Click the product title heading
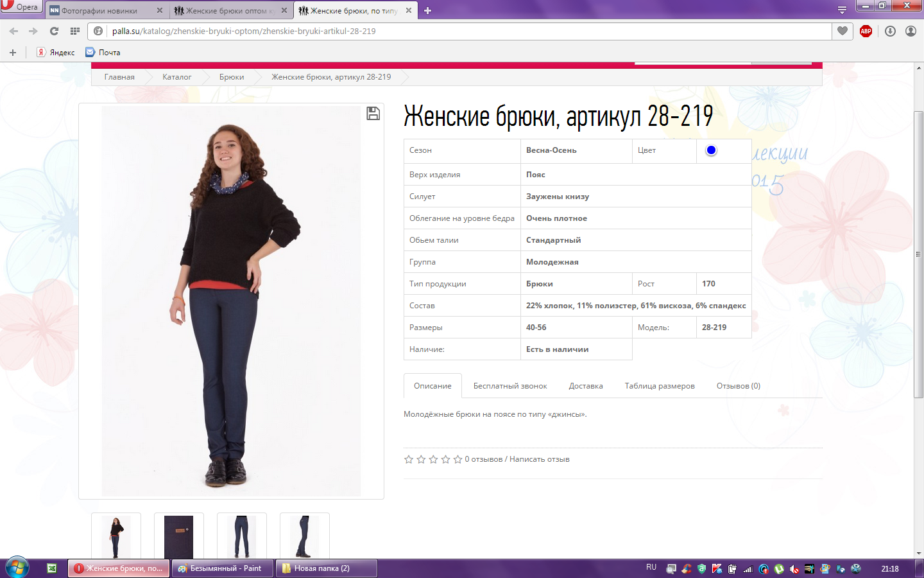This screenshot has height=578, width=924. click(x=558, y=116)
